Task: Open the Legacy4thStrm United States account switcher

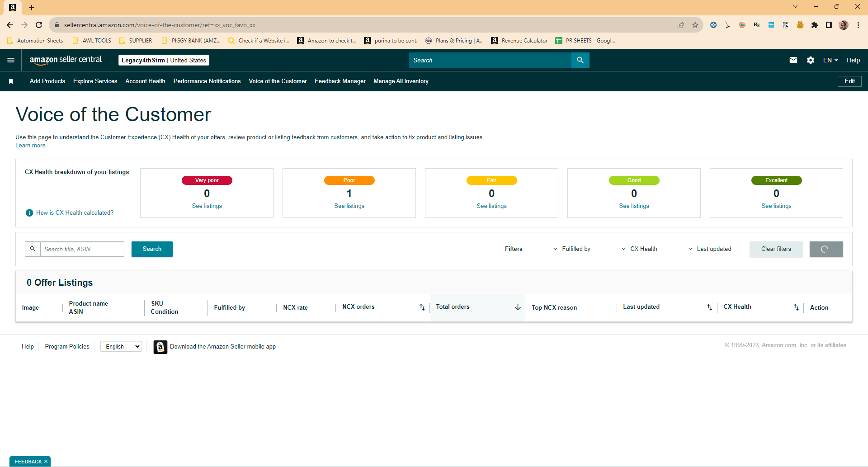Action: pyautogui.click(x=164, y=60)
